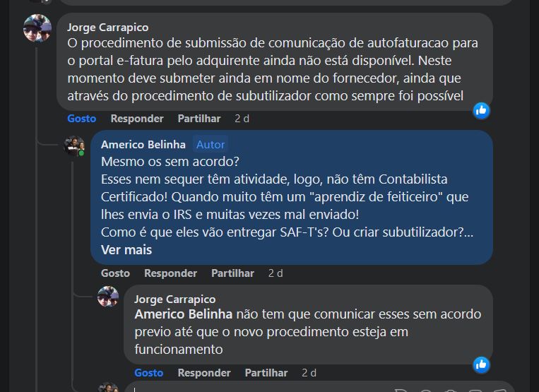Click Responder under Jorge's 'acordo previo' reply
This screenshot has width=539, height=392.
tap(204, 372)
